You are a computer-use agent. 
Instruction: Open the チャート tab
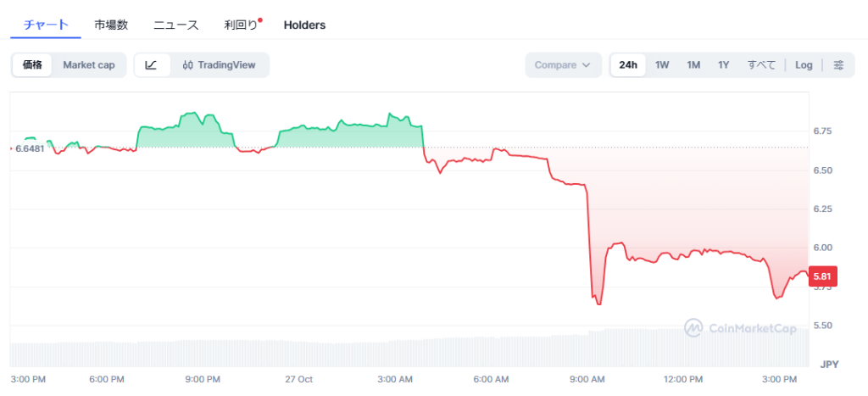(x=46, y=25)
